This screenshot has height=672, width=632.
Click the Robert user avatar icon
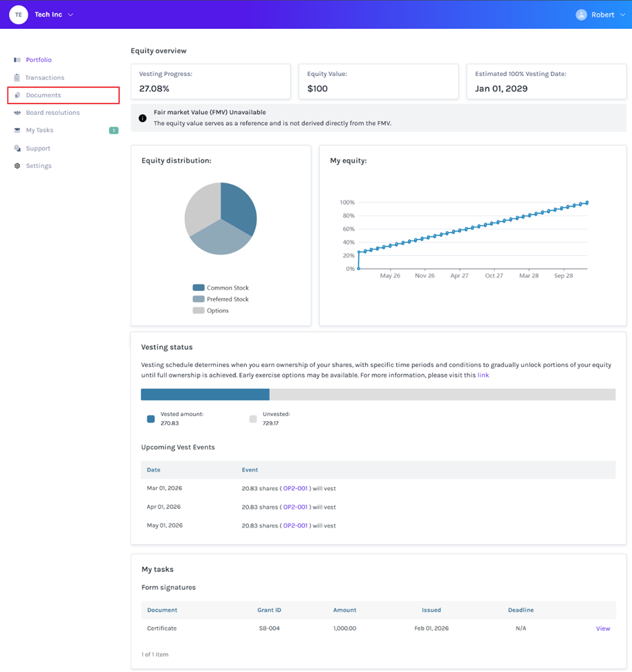(581, 15)
